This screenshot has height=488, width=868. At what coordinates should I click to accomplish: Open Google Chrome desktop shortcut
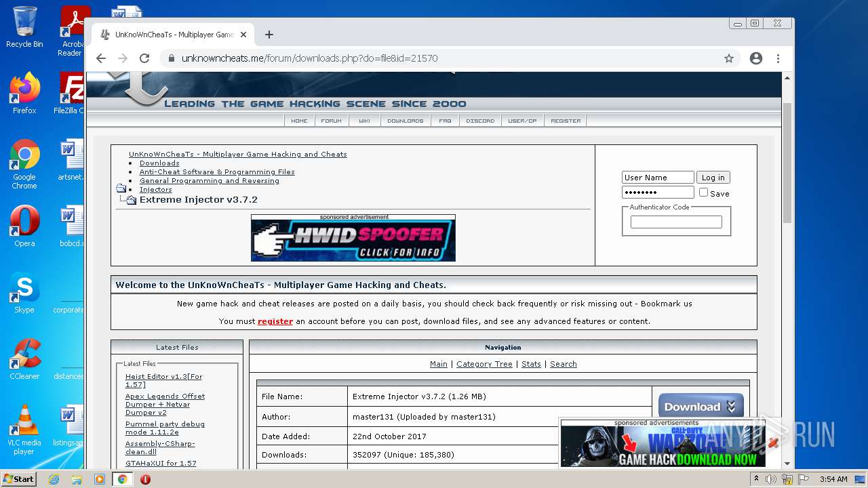tap(24, 164)
